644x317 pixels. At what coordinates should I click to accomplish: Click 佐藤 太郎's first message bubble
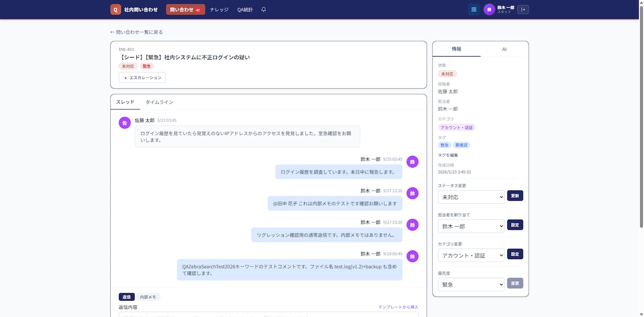click(x=248, y=136)
